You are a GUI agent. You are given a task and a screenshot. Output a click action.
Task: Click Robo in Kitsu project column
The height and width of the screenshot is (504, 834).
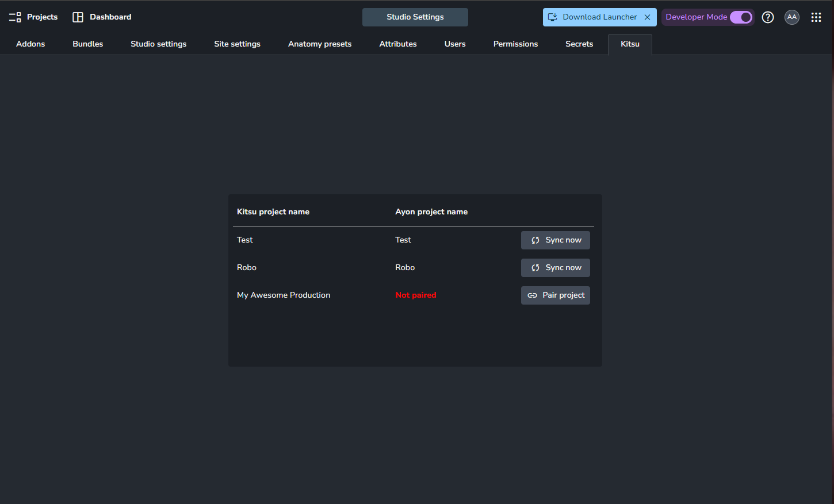click(x=247, y=268)
